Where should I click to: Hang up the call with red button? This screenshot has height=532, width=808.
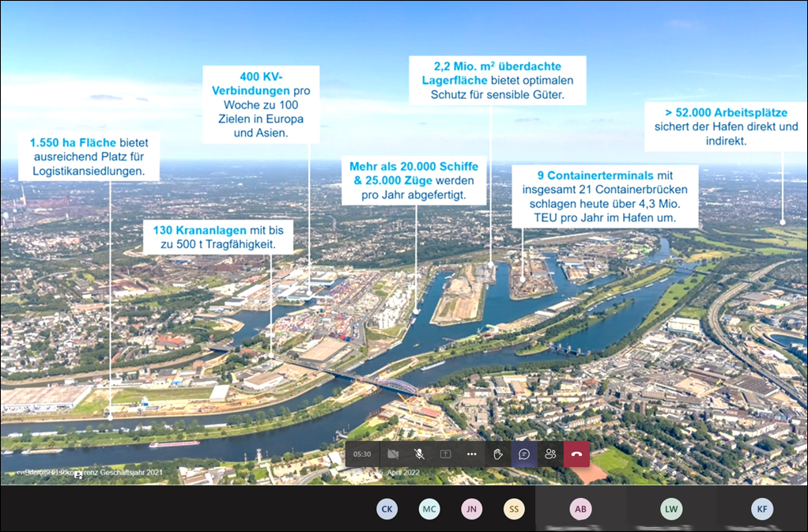tap(577, 454)
